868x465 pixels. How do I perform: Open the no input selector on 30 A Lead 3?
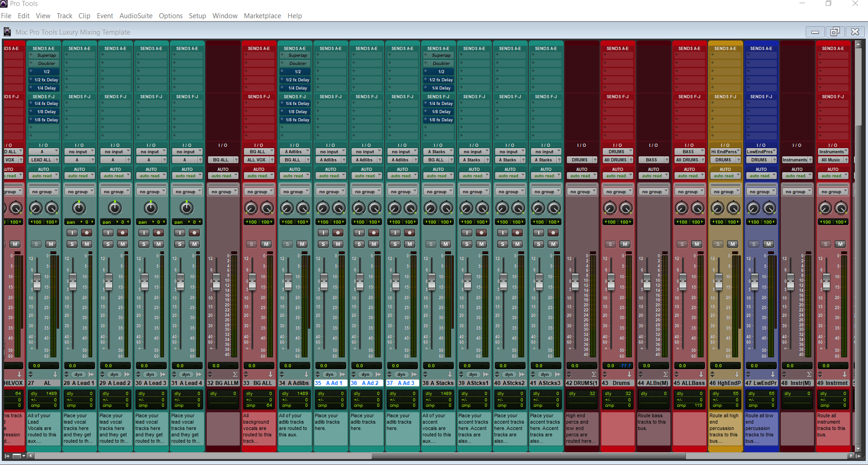151,151
